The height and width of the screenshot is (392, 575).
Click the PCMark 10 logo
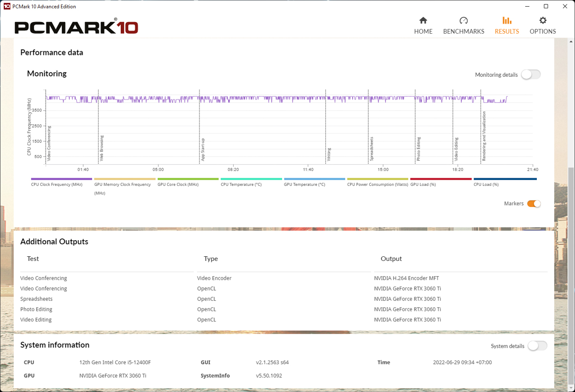[x=76, y=26]
